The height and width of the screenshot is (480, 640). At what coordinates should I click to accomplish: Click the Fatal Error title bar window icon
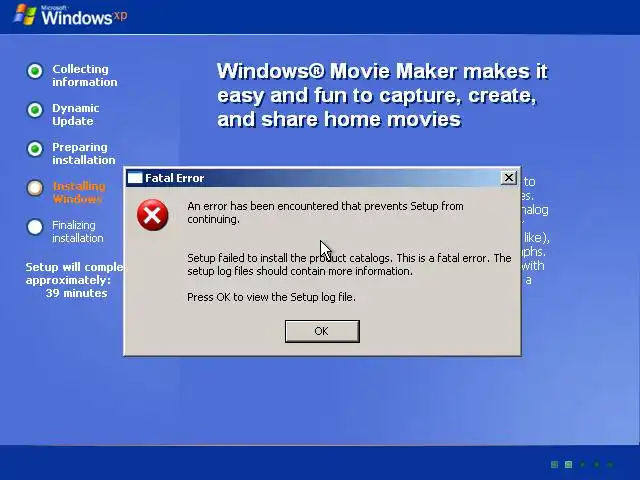135,178
